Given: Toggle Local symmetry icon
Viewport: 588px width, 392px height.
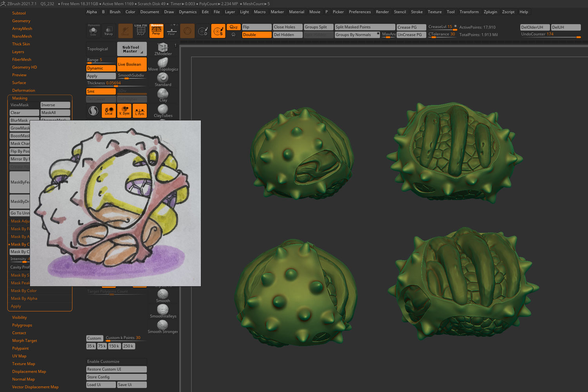Looking at the screenshot, I should pos(109,111).
